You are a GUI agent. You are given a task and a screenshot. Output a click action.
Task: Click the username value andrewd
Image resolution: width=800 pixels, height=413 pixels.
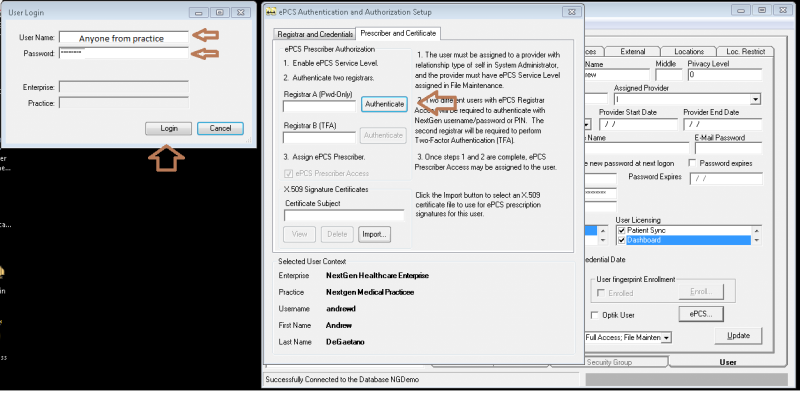(x=340, y=309)
